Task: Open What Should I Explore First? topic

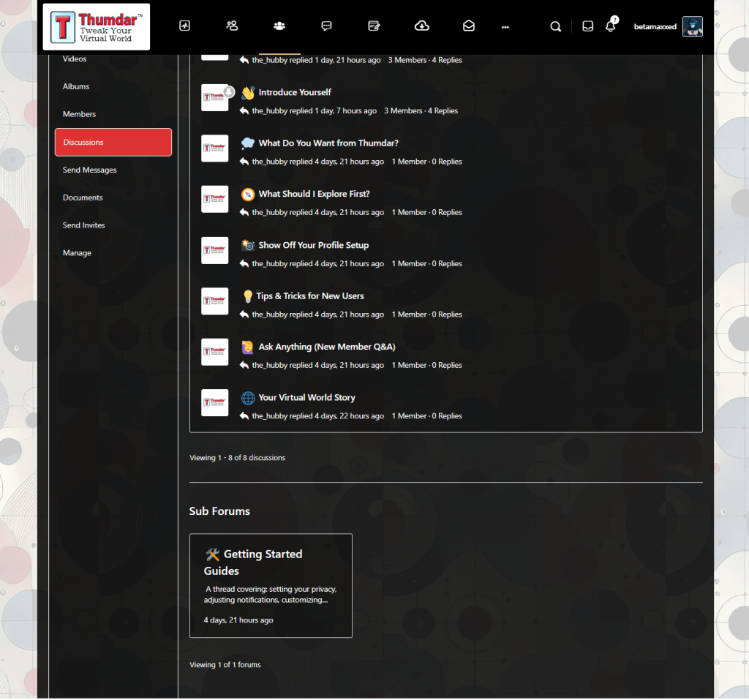Action: tap(315, 194)
